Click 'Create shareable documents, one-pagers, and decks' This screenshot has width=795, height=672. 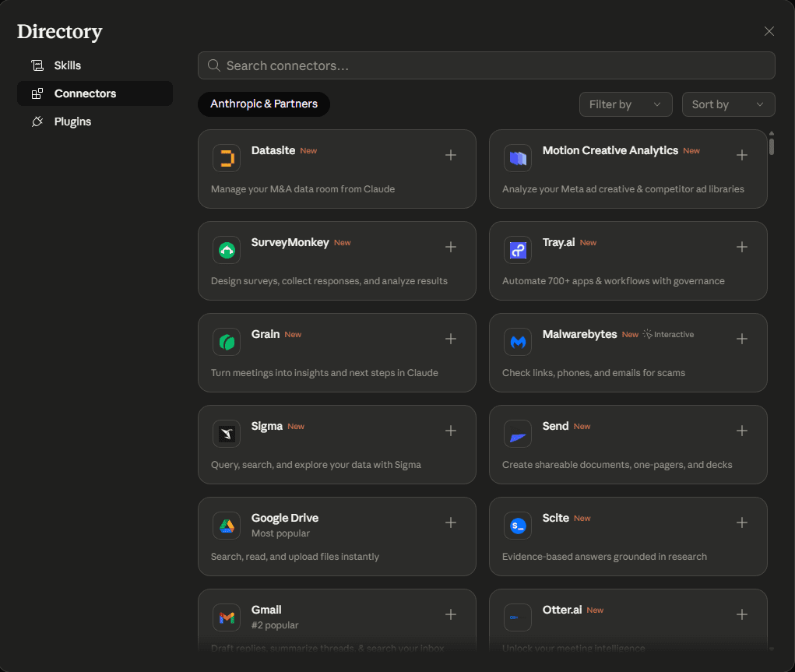pyautogui.click(x=617, y=465)
